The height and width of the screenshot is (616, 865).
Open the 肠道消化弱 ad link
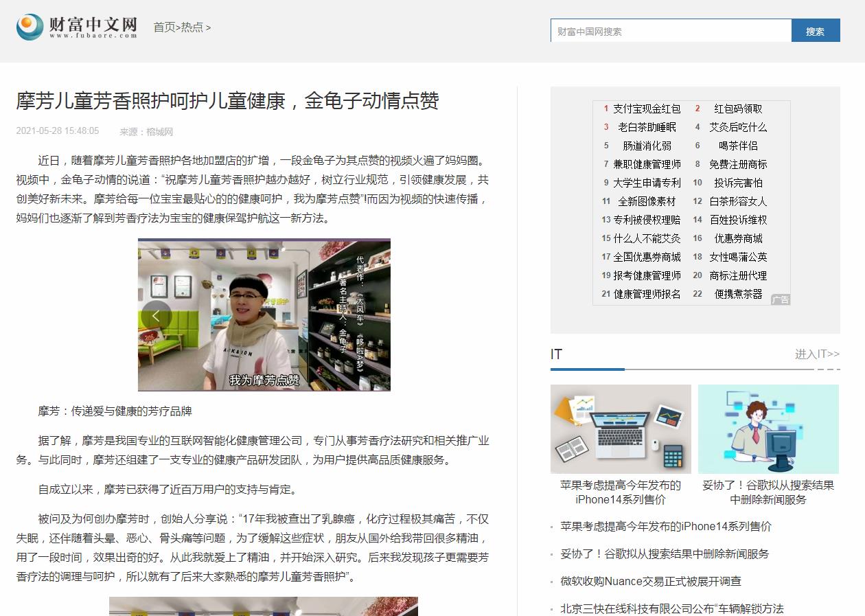pos(647,146)
